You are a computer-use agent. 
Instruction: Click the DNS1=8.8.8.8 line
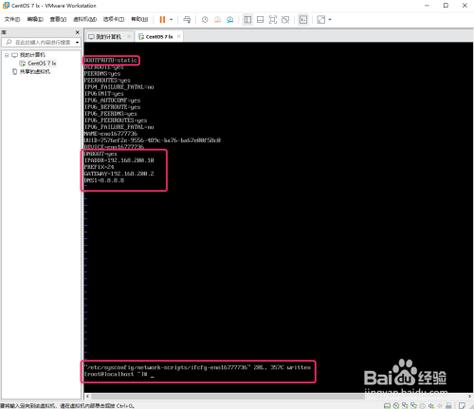tap(104, 180)
